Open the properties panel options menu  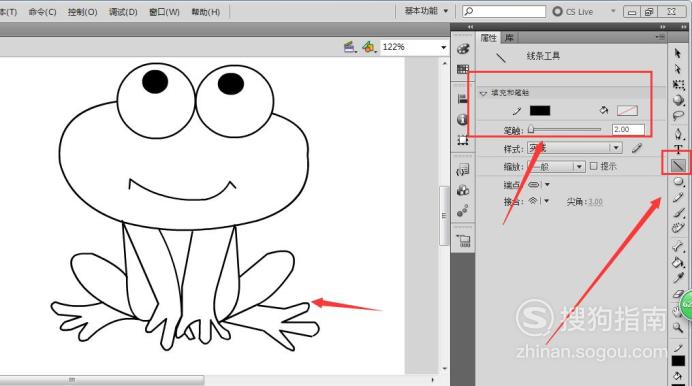[x=661, y=37]
